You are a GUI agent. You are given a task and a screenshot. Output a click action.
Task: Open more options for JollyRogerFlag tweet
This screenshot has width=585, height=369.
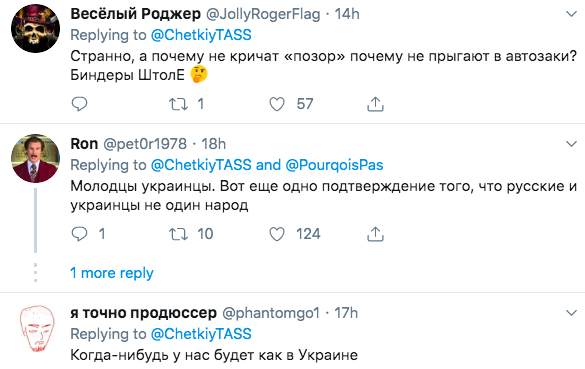click(x=571, y=15)
